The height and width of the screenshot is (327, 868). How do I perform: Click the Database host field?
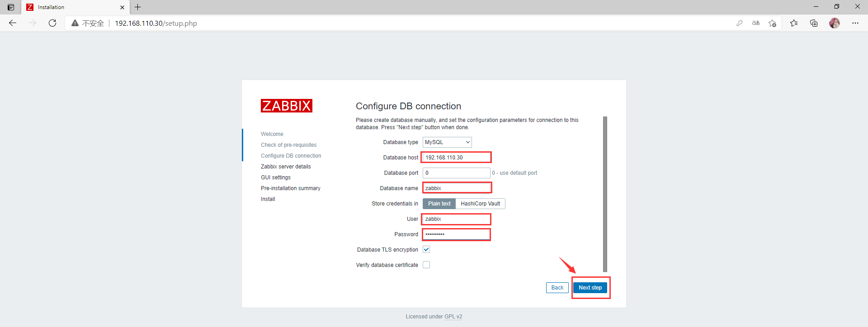click(456, 158)
